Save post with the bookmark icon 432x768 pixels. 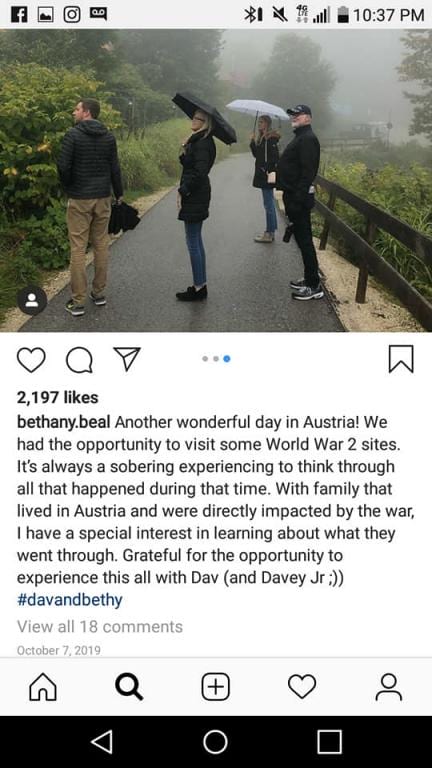(401, 359)
